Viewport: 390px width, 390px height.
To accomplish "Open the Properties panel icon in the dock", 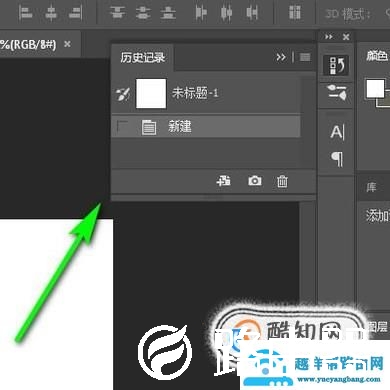I will (337, 93).
